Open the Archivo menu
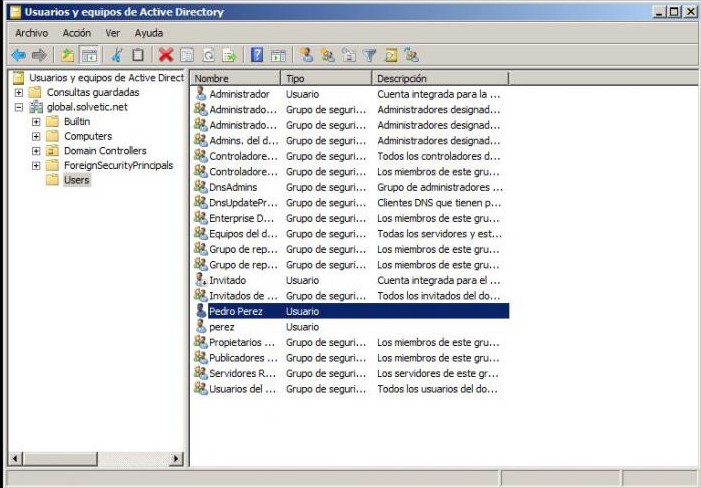Viewport: 701px width, 488px height. (31, 33)
